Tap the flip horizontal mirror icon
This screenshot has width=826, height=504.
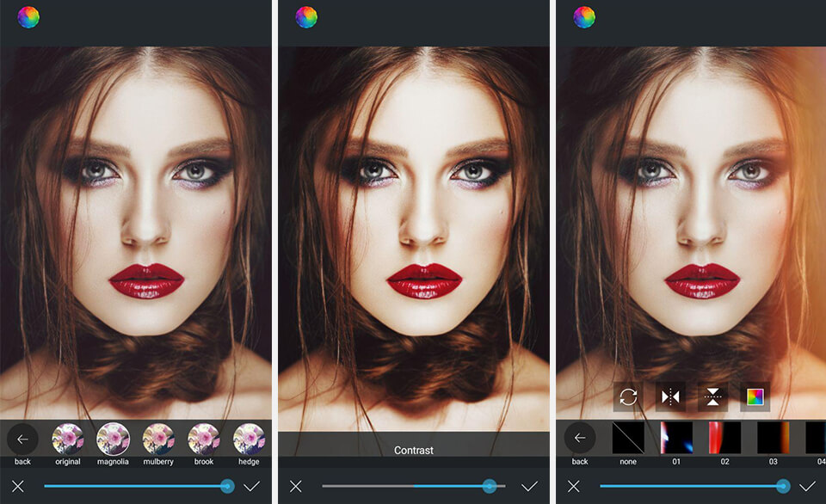tap(670, 396)
